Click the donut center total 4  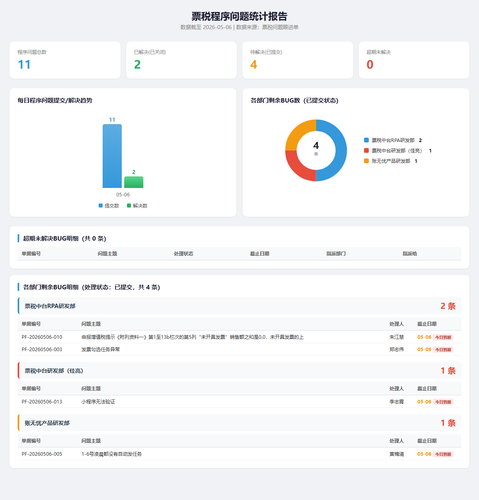point(316,146)
